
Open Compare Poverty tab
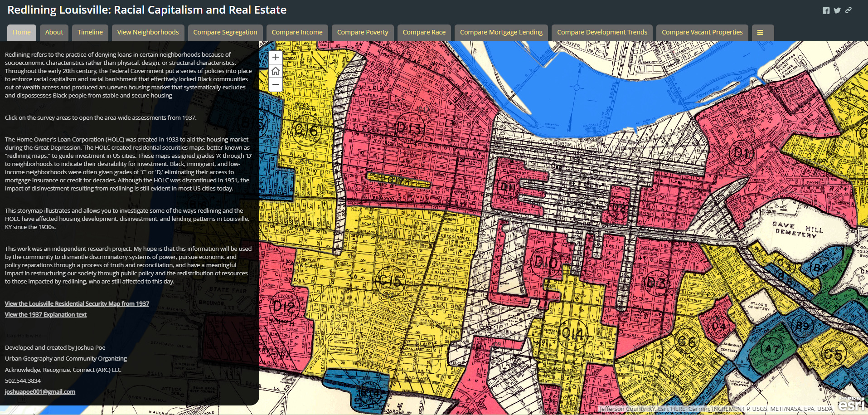(x=363, y=32)
